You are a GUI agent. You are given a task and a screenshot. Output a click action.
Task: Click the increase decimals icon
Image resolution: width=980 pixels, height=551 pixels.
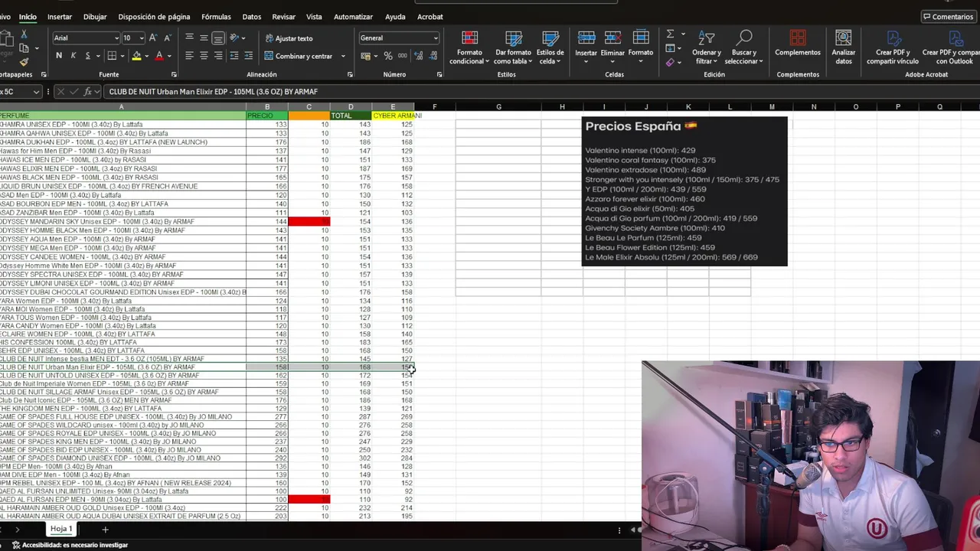419,56
